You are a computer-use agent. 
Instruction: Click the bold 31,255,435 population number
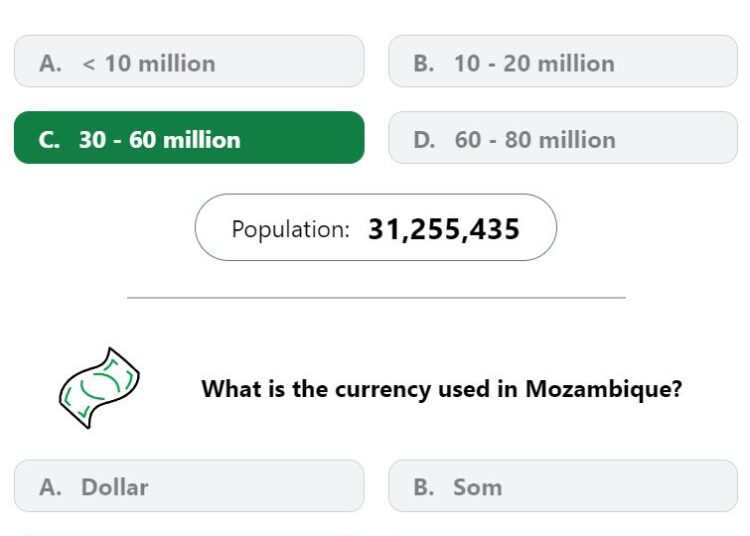coord(444,230)
